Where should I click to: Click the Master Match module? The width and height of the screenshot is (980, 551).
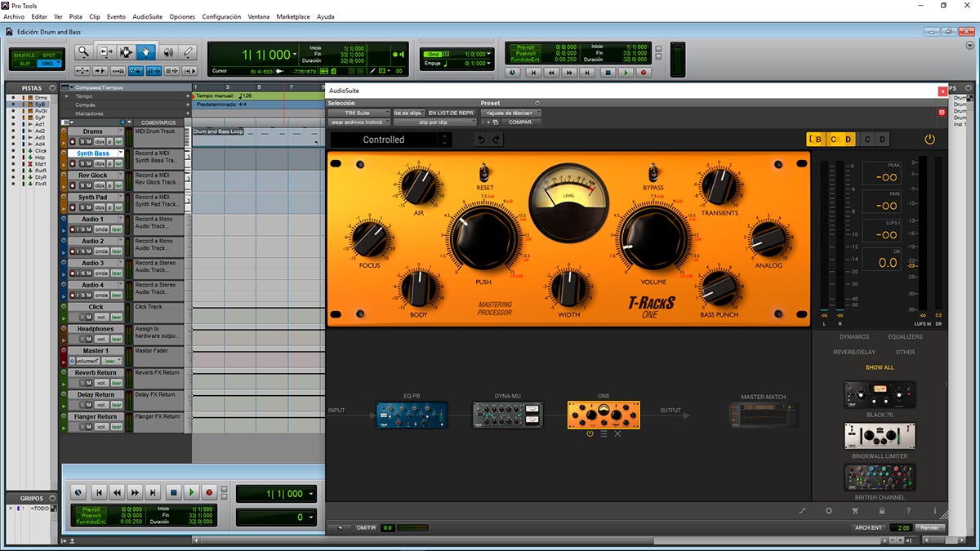(764, 415)
